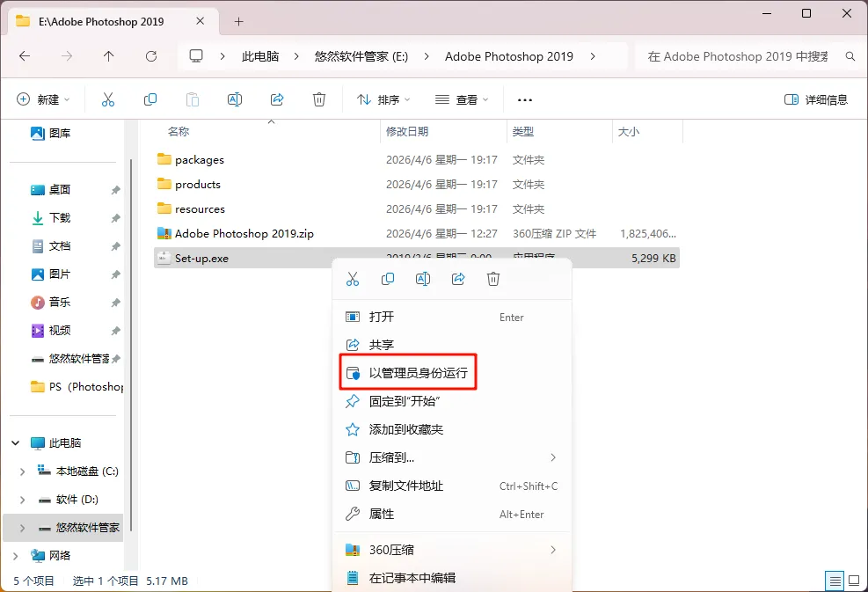Select the resources folder
868x592 pixels.
pyautogui.click(x=416, y=208)
